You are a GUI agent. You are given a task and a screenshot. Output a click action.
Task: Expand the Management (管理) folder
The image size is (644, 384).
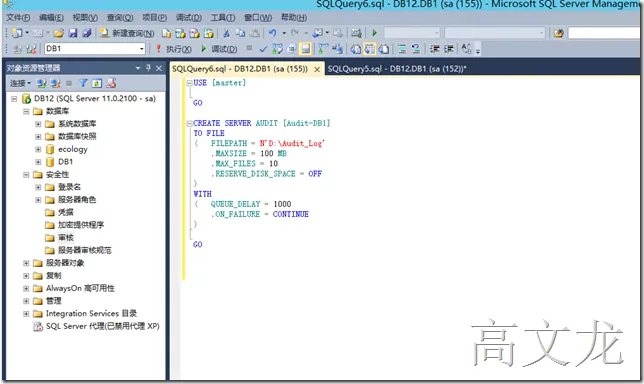click(26, 301)
